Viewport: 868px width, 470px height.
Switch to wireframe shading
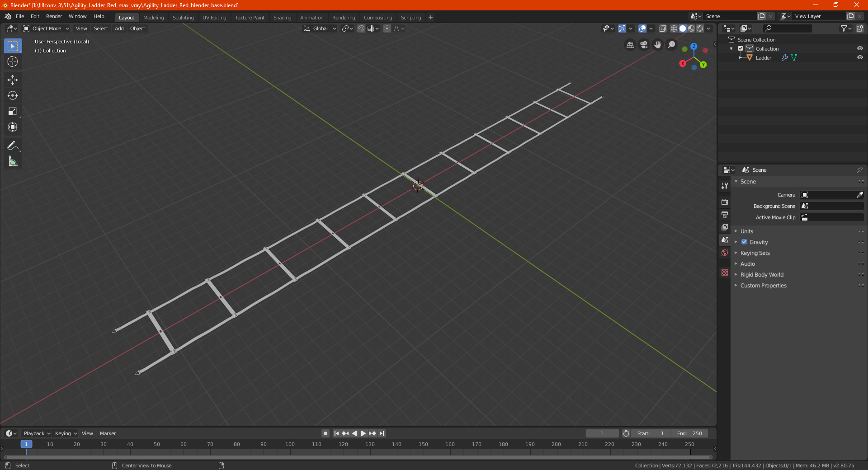pyautogui.click(x=674, y=28)
